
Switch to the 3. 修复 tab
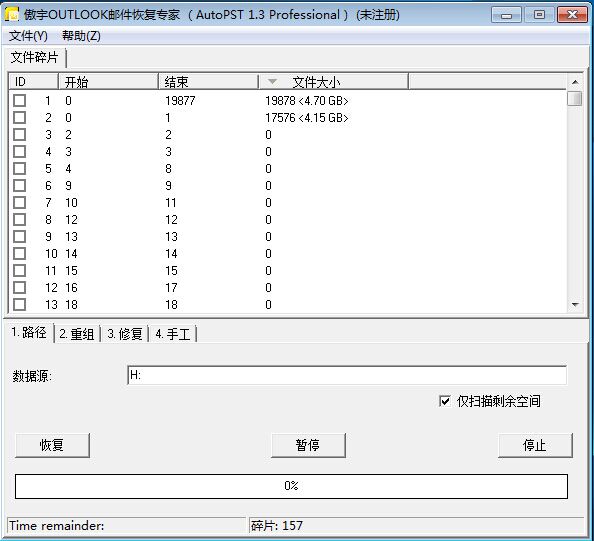click(125, 334)
